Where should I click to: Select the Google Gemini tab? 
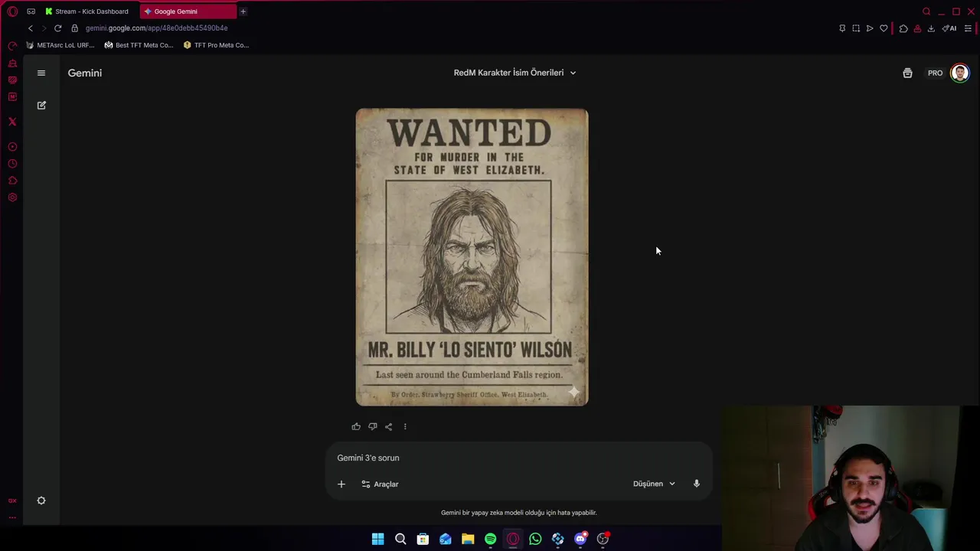(x=188, y=11)
